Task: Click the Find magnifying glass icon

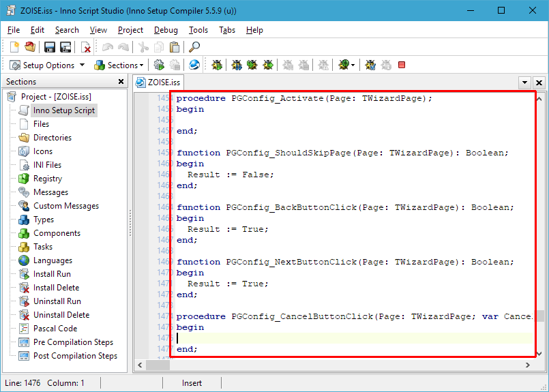Action: (x=194, y=47)
